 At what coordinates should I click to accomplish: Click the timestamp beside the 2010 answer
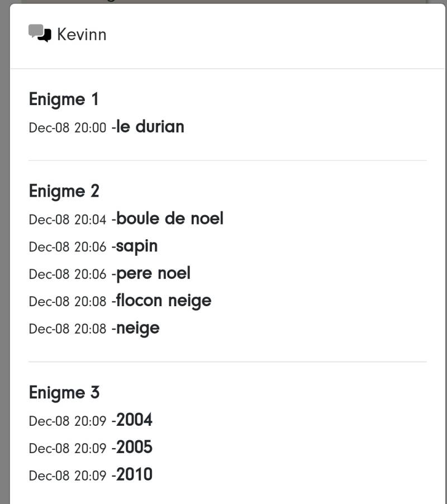(67, 476)
